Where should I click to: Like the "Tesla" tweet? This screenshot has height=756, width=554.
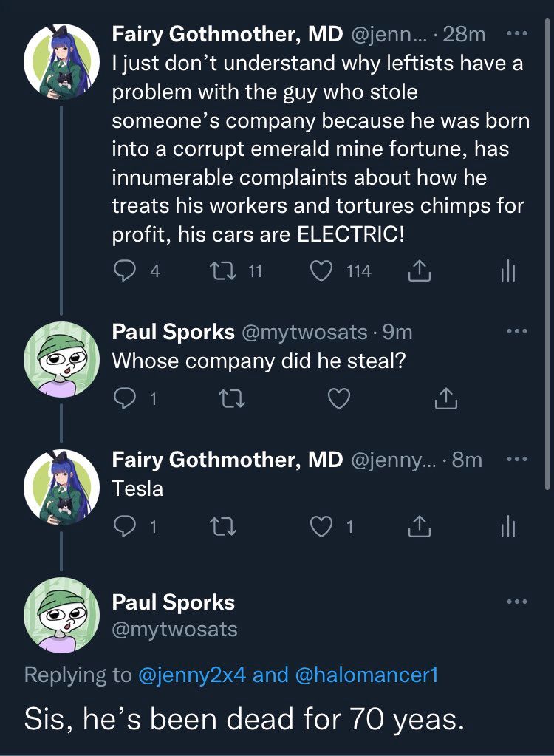[x=321, y=526]
